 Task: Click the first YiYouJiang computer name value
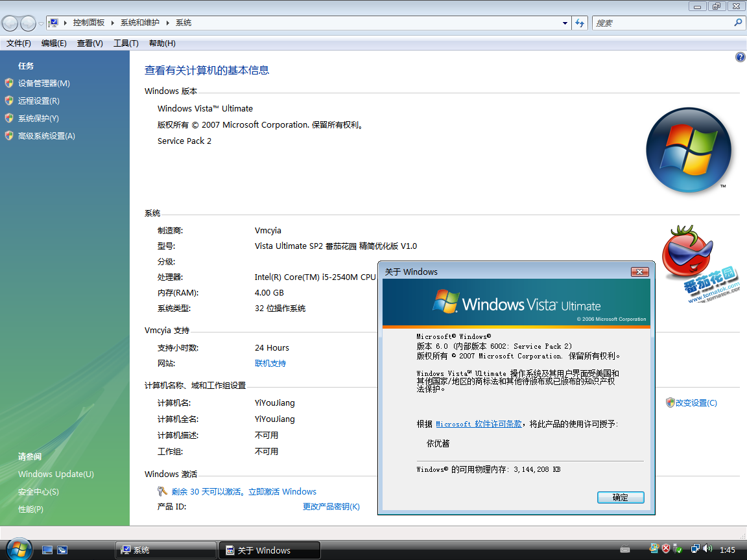point(275,403)
